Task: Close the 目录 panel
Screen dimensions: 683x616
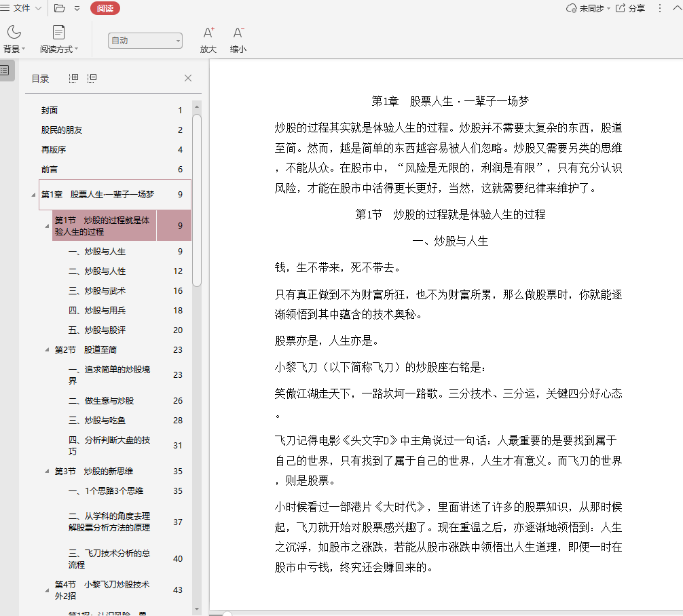Action: tap(188, 78)
